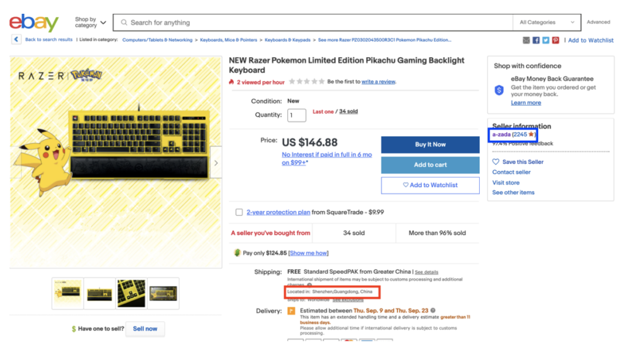Click heart icon beside Save this Seller
644x348 pixels.
(496, 162)
